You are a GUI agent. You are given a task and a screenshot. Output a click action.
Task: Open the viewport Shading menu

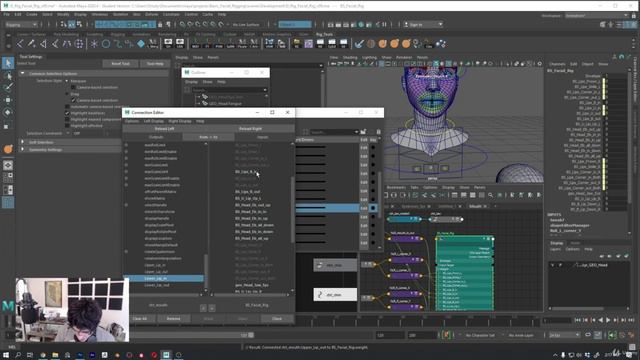(x=350, y=58)
